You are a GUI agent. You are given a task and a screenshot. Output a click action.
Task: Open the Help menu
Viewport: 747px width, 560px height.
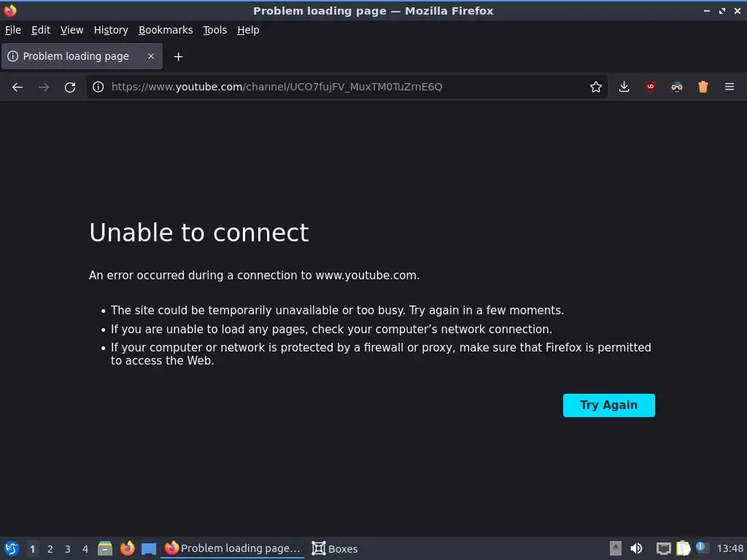pos(248,30)
